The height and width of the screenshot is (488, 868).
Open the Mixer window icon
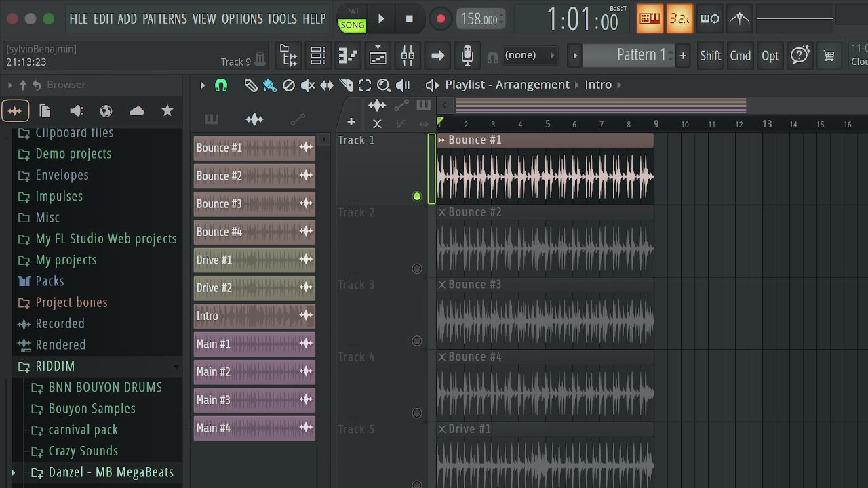[x=408, y=56]
